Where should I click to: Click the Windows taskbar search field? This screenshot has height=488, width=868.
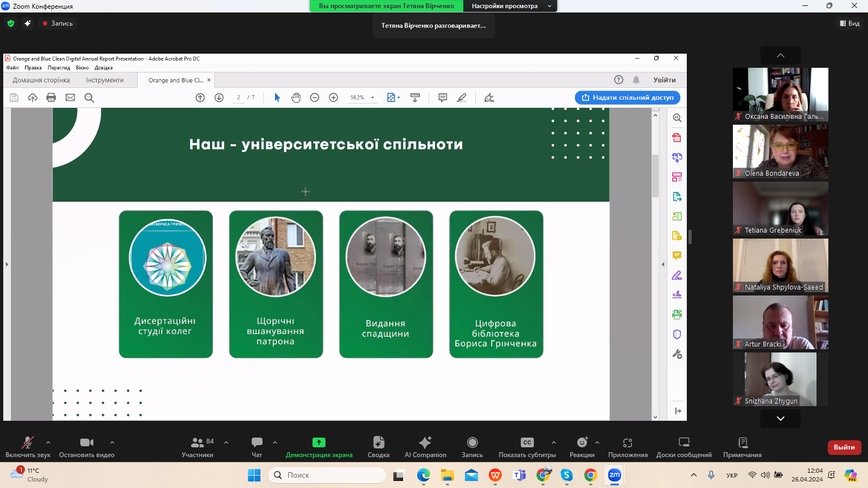[327, 475]
